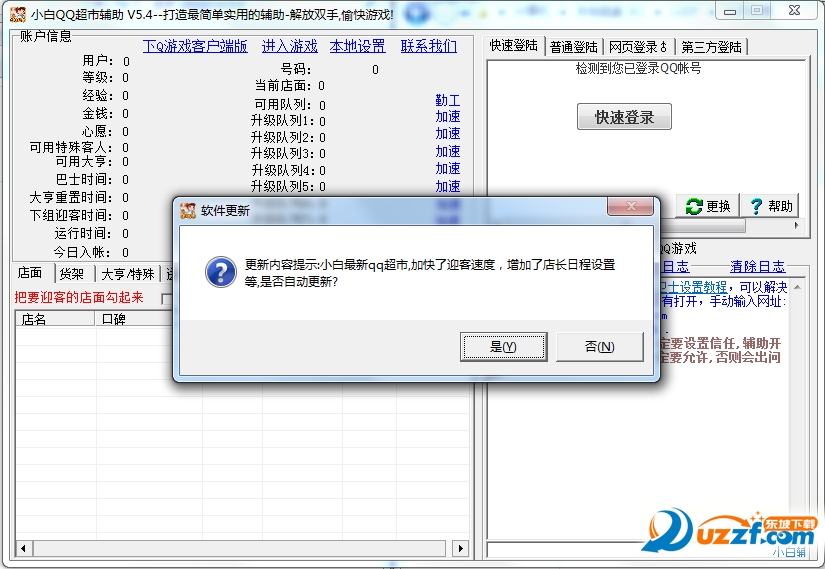Click the 巴士时间 label

coord(84,180)
